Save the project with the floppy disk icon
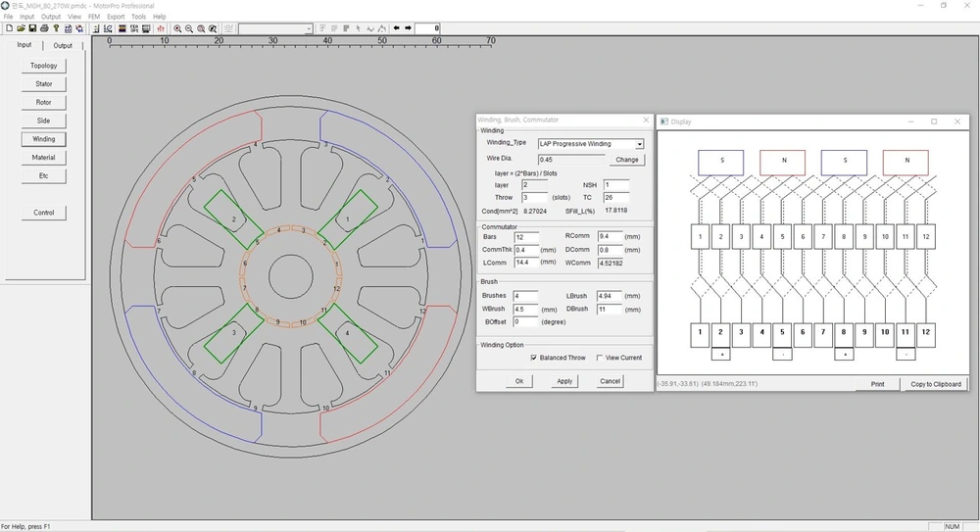The width and height of the screenshot is (980, 532). pyautogui.click(x=32, y=28)
